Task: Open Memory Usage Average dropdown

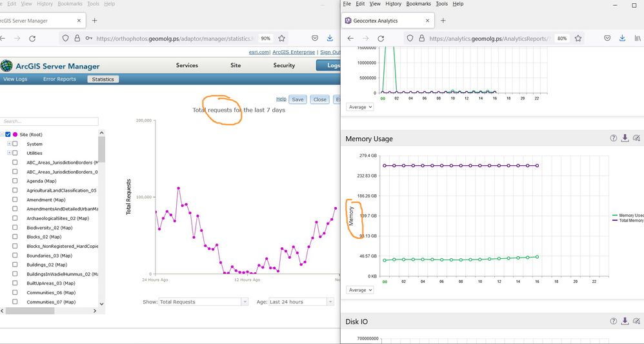Action: pyautogui.click(x=360, y=290)
